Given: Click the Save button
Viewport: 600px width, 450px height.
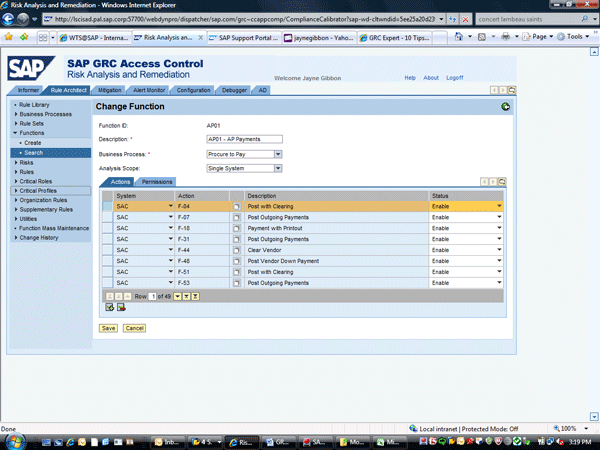Looking at the screenshot, I should coord(107,328).
